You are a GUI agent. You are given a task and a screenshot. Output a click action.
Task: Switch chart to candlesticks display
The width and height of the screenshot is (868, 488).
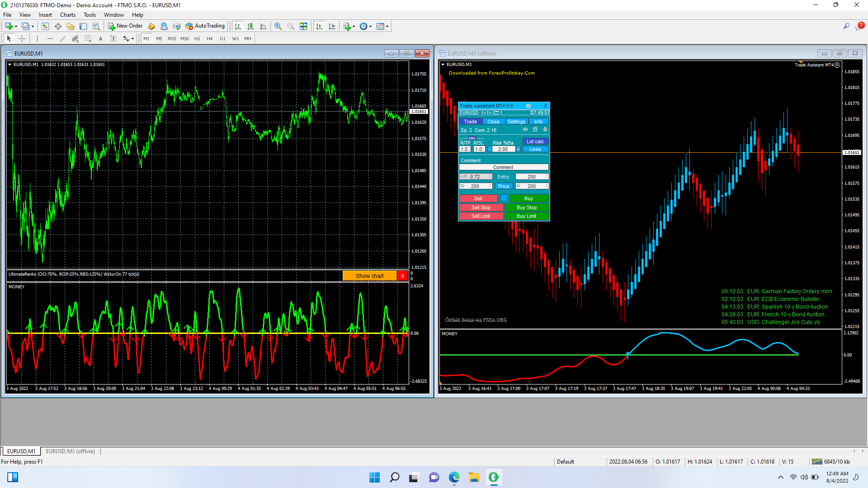point(250,26)
